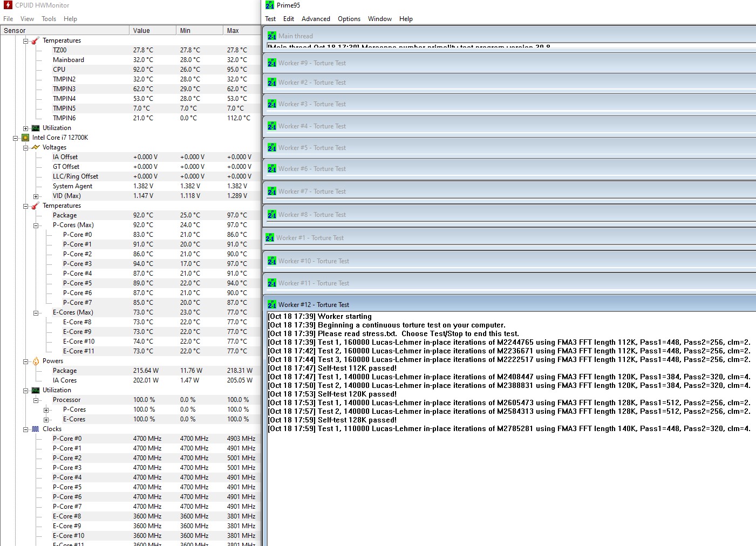Click the "Self-test 128K passed!" log line
The image size is (756, 546).
coord(332,420)
